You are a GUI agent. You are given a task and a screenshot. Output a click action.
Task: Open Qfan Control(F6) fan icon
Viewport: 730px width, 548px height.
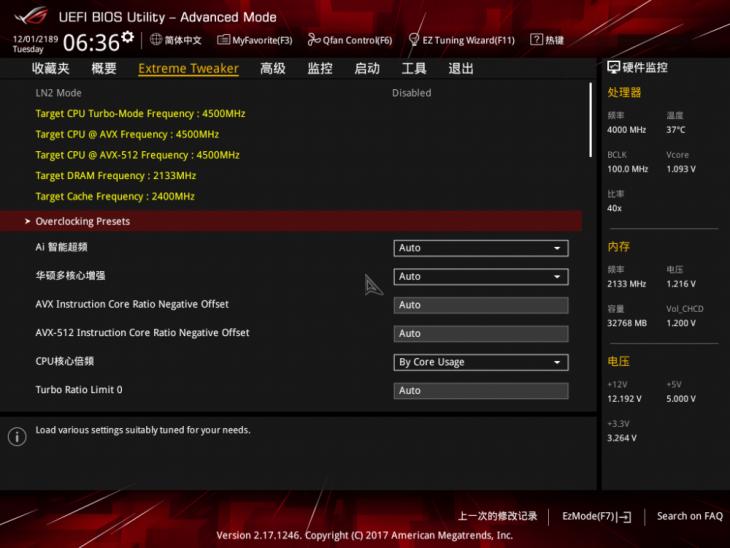tap(314, 40)
